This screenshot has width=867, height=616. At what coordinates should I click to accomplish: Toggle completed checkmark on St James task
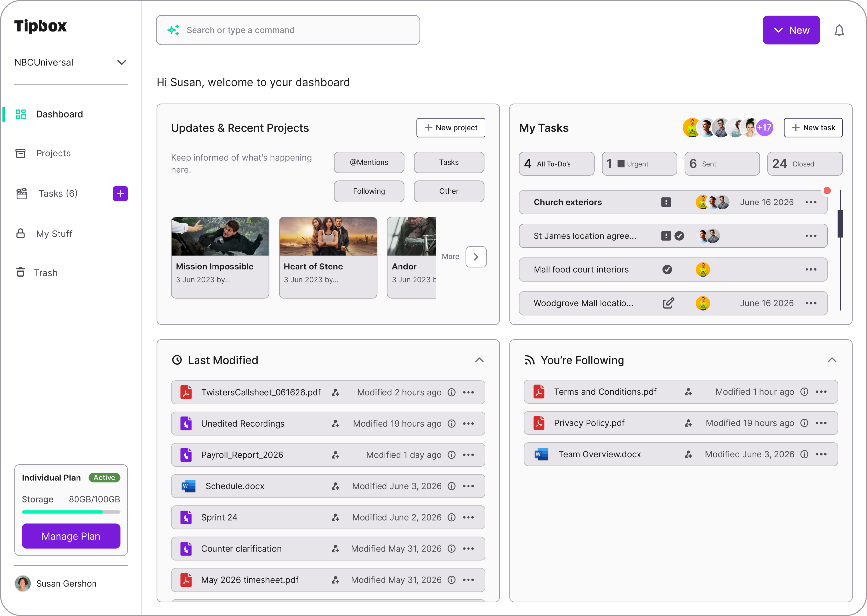pyautogui.click(x=679, y=236)
